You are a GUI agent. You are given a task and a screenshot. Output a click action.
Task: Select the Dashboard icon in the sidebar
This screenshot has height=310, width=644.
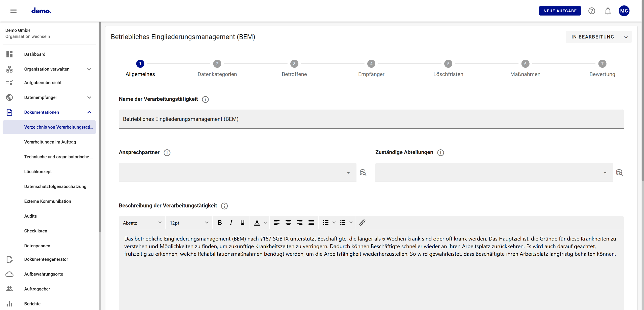(x=10, y=54)
